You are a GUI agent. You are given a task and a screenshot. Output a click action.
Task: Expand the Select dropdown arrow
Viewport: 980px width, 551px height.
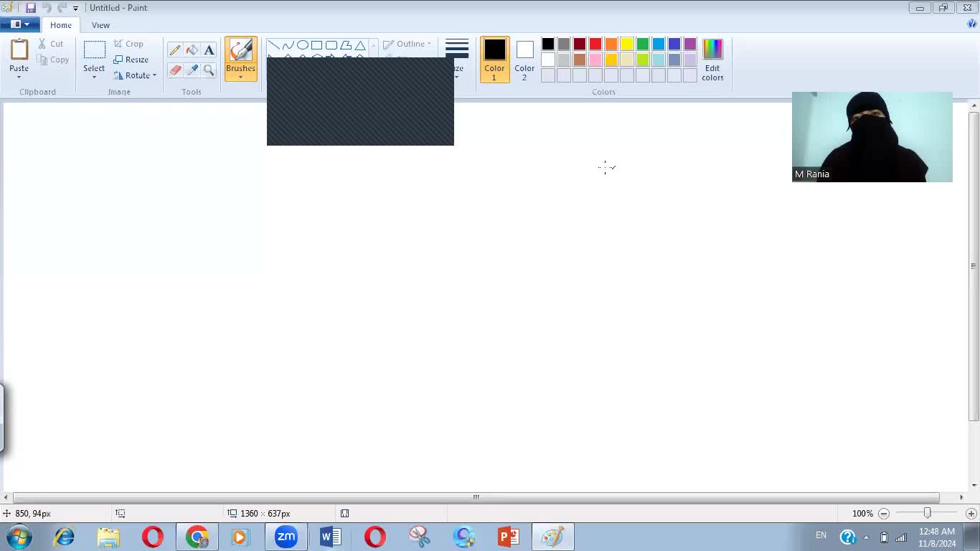[x=94, y=77]
